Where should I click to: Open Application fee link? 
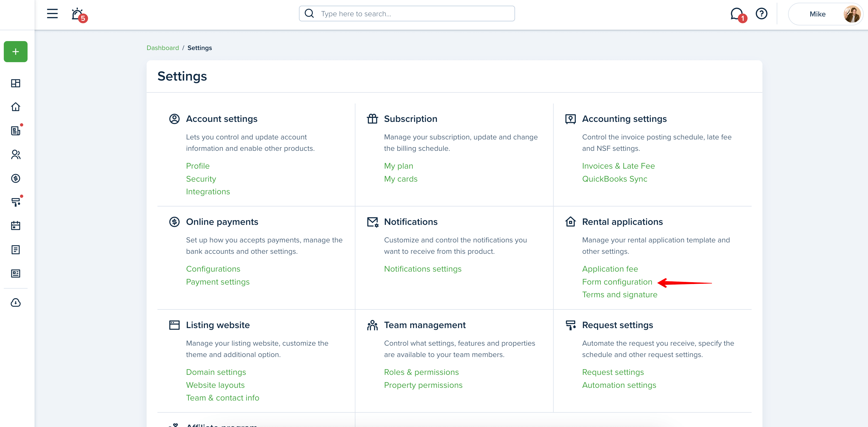[610, 269]
